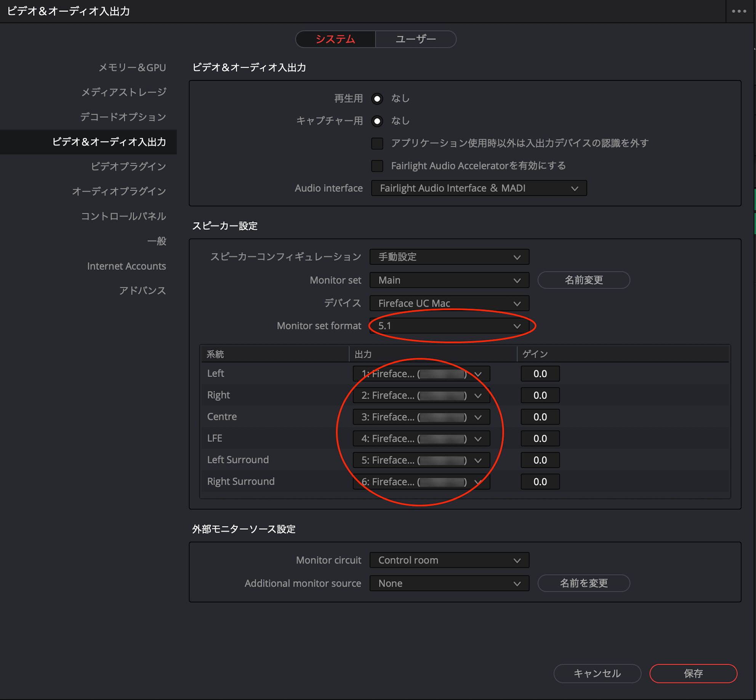Screen dimensions: 756x700
Task: Click the メモリー&GPU sidebar icon
Action: coord(130,67)
